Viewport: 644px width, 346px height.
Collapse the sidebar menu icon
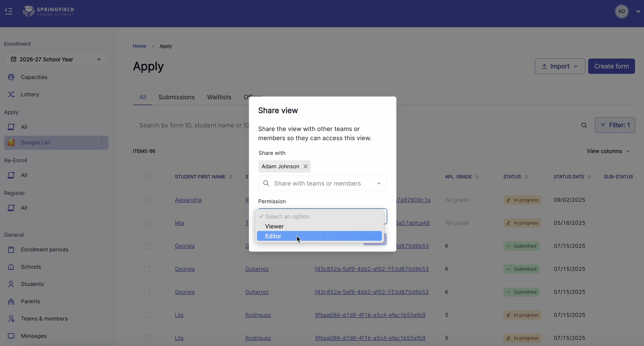(9, 11)
